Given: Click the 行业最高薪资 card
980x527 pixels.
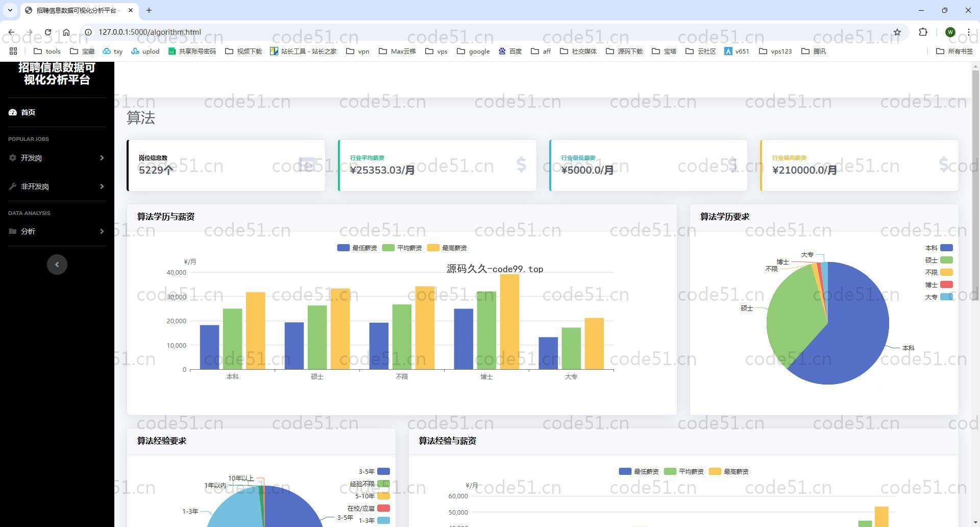Looking at the screenshot, I should tap(860, 165).
